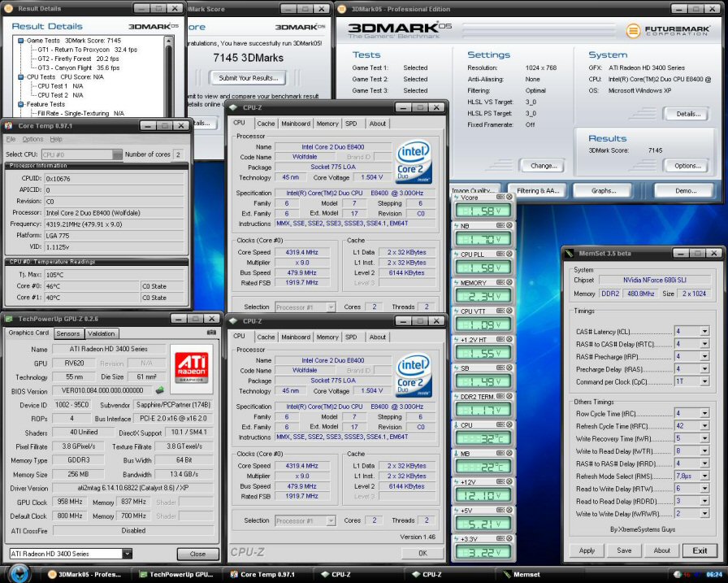The width and height of the screenshot is (728, 583).
Task: Switch to Cache tab in lower CPU-Z
Action: click(x=266, y=337)
